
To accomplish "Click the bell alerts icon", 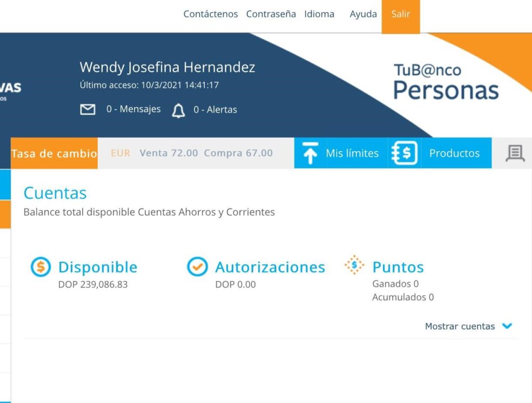I will pyautogui.click(x=178, y=110).
